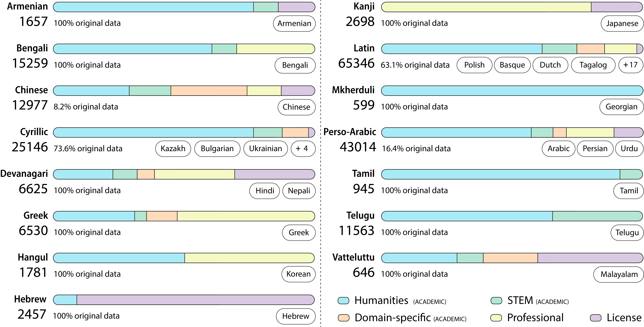Select the Tagalog language pill
This screenshot has width=644, height=327.
tap(593, 65)
